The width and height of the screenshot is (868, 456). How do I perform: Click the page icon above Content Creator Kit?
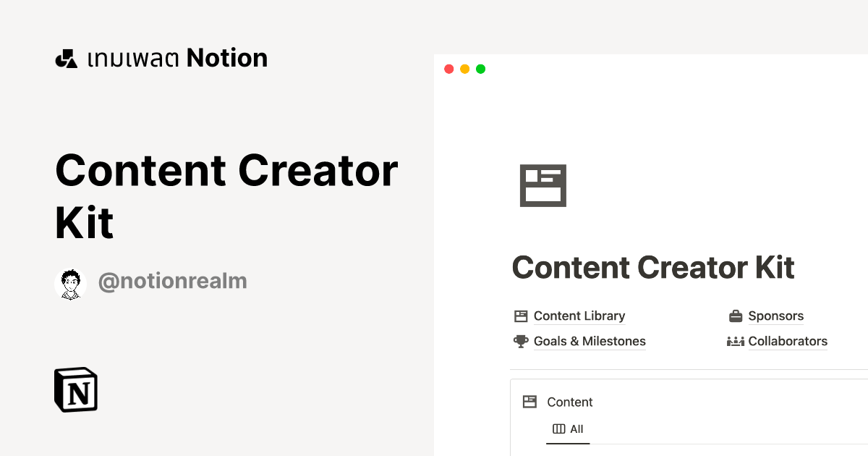click(x=543, y=185)
